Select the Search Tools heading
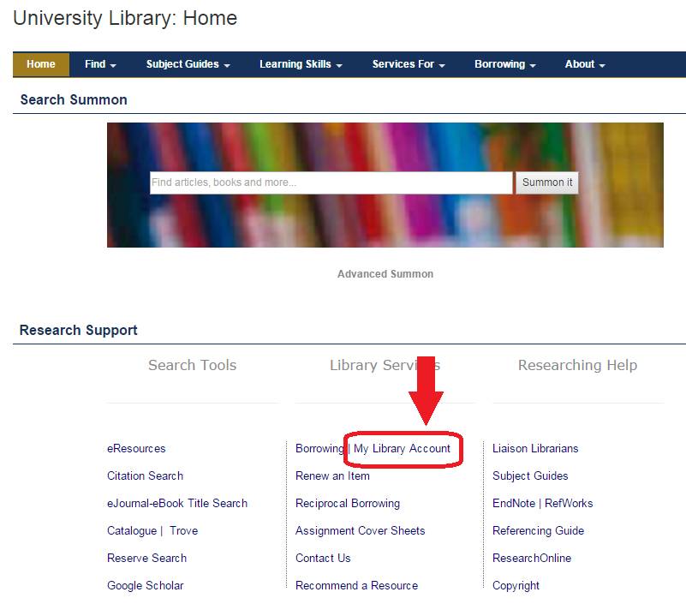The image size is (686, 616). (193, 365)
